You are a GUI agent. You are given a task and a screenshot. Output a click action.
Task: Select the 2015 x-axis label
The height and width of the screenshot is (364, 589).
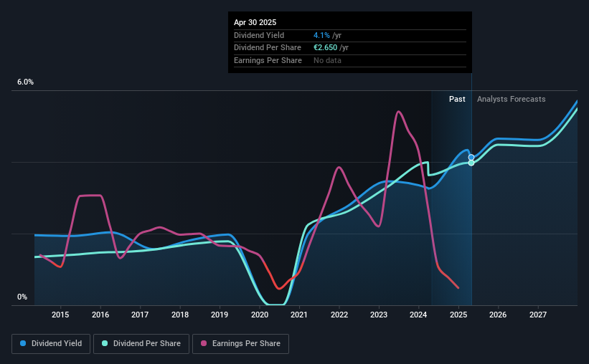(x=60, y=315)
